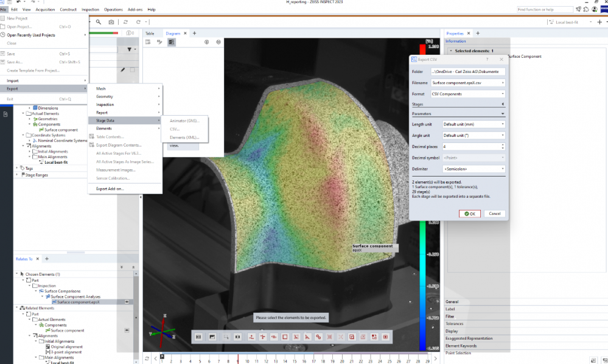
Task: Click the Cancel button in Export CSV
Action: [494, 214]
